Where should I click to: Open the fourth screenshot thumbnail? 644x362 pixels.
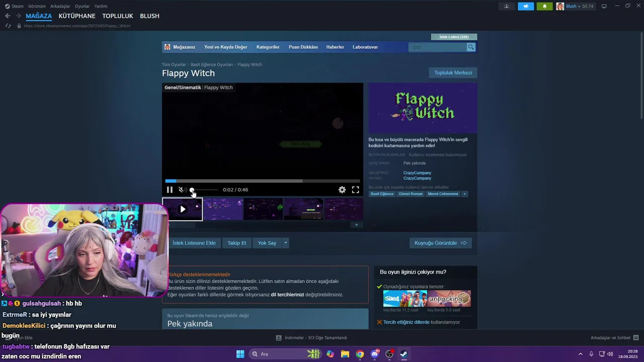pos(303,209)
